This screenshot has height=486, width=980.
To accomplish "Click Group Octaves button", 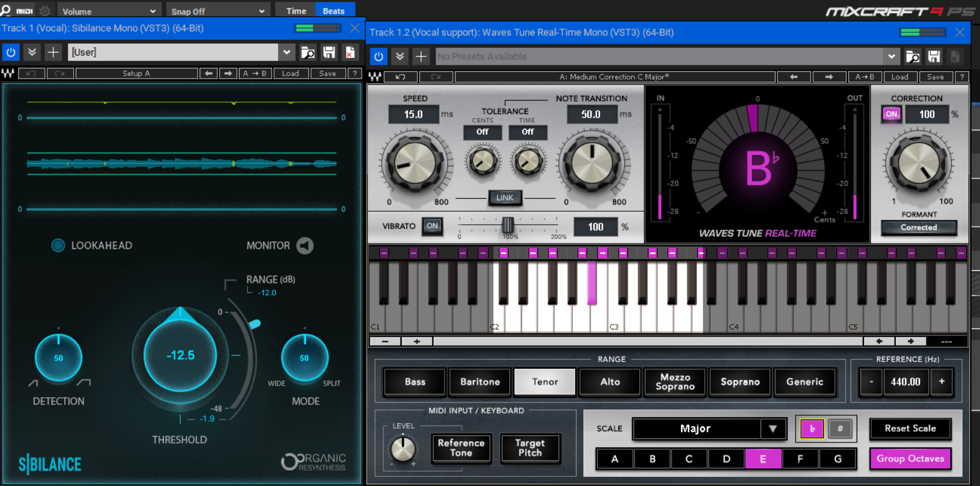I will (910, 459).
